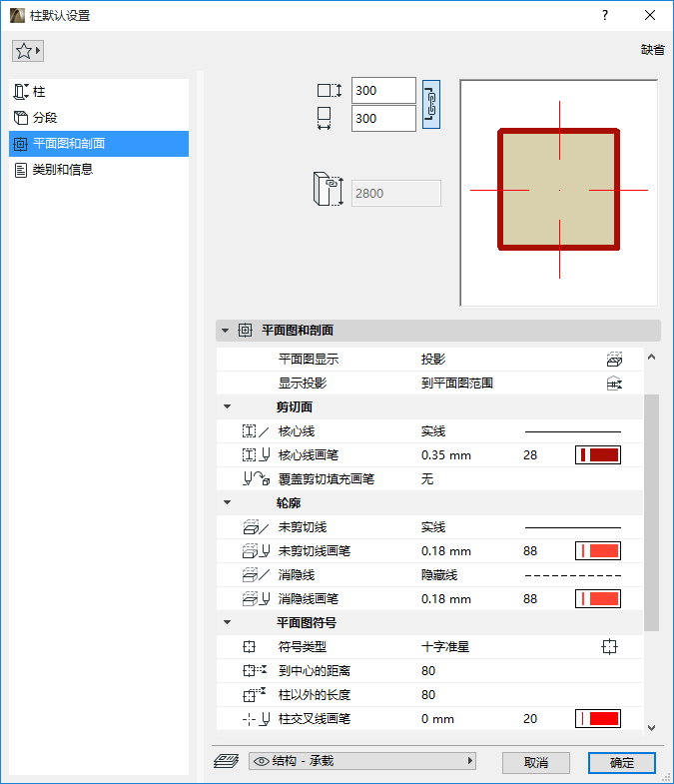Select the 柱 settings page
The width and height of the screenshot is (674, 784).
(99, 92)
